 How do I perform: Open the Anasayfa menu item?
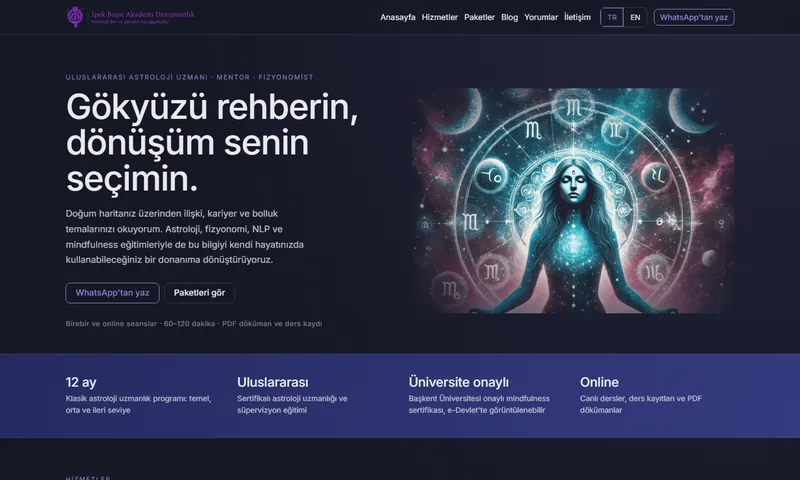tap(397, 17)
